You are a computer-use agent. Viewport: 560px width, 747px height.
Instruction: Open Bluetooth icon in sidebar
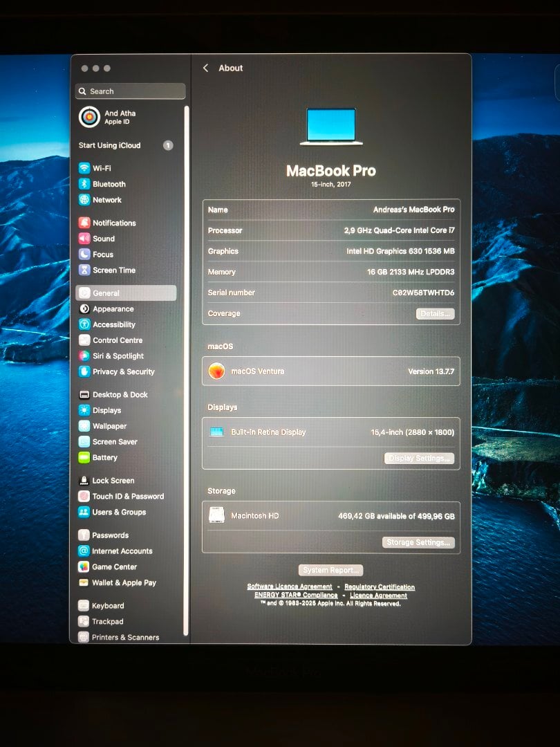pos(84,184)
